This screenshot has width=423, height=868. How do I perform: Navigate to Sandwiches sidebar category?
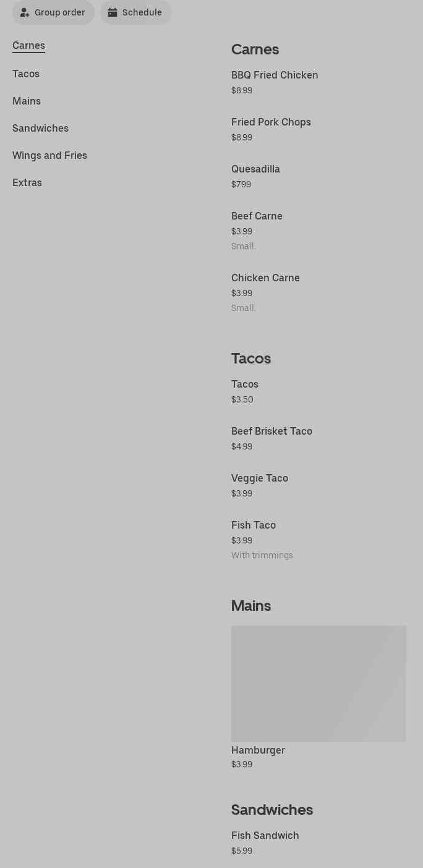pyautogui.click(x=40, y=129)
